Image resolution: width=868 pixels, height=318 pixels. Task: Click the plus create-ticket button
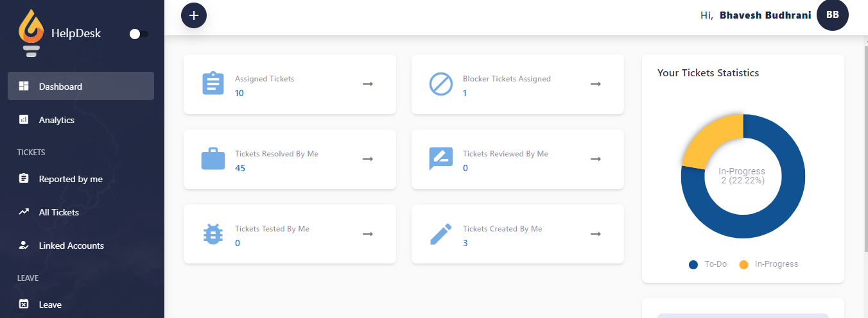point(194,15)
